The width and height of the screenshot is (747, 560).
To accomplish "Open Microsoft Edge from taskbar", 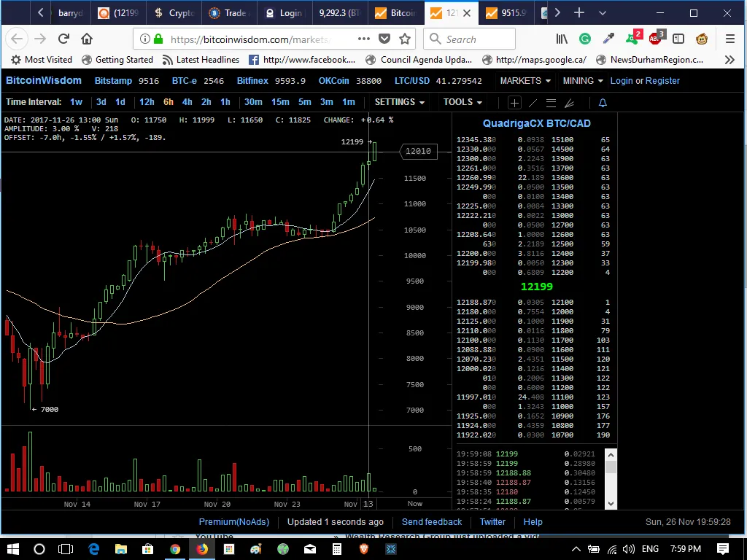I will point(93,549).
